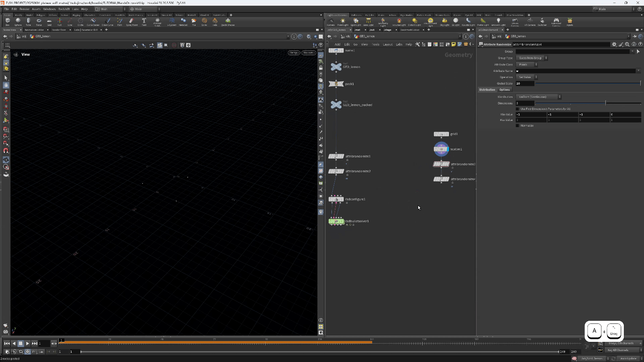Select the Point Light shelf tool

(343, 21)
